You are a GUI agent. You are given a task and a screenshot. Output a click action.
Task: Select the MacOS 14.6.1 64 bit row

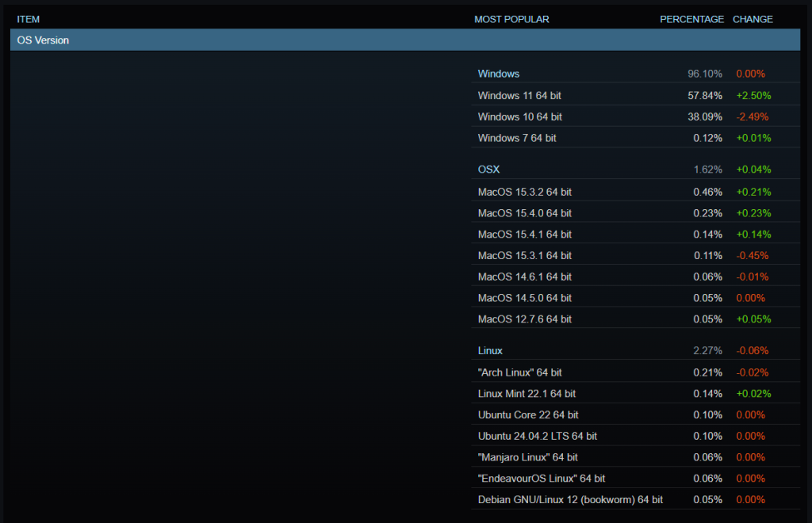[635, 277]
